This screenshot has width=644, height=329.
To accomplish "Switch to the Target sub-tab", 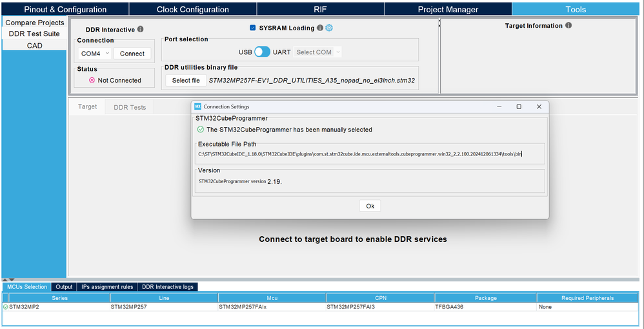I will (87, 106).
